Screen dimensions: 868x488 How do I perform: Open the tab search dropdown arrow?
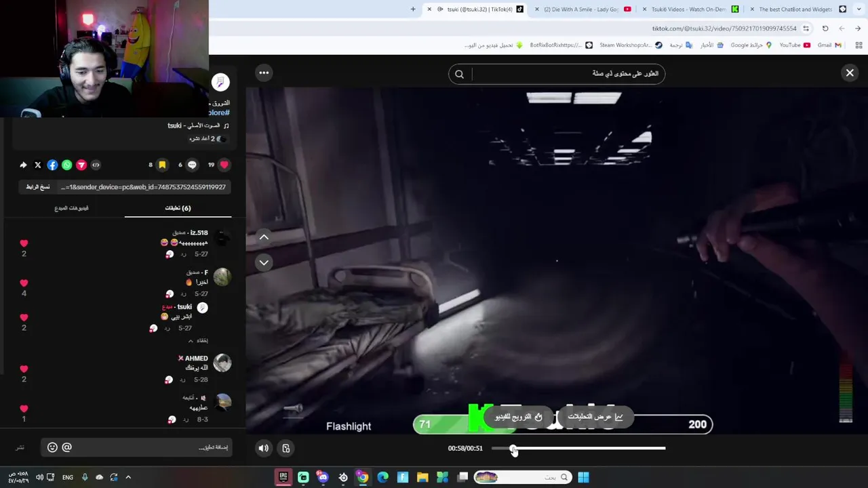point(860,9)
